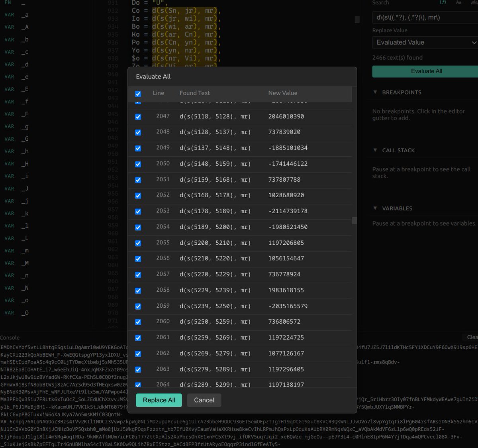Select variable _m in the outline list
The image size is (478, 448).
[x=25, y=251]
